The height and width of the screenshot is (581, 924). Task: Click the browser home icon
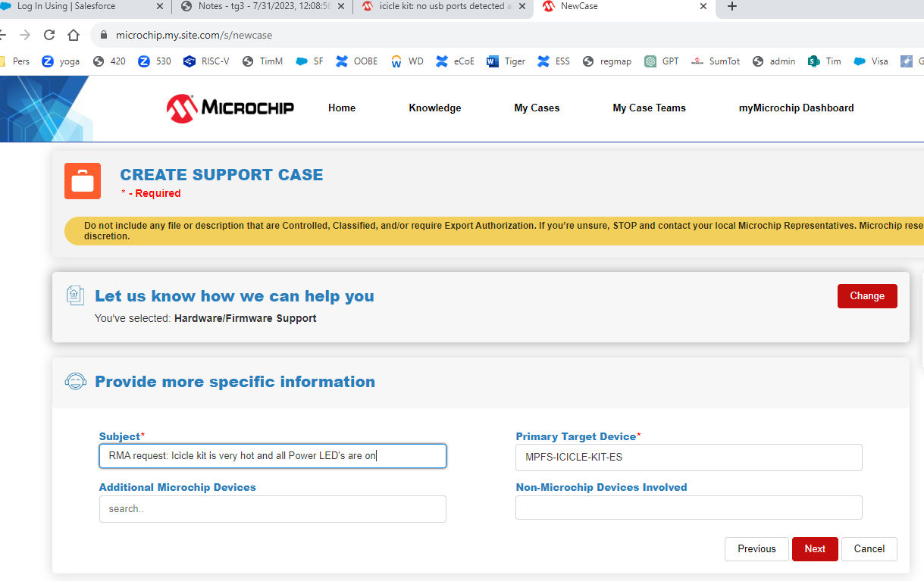pos(74,35)
